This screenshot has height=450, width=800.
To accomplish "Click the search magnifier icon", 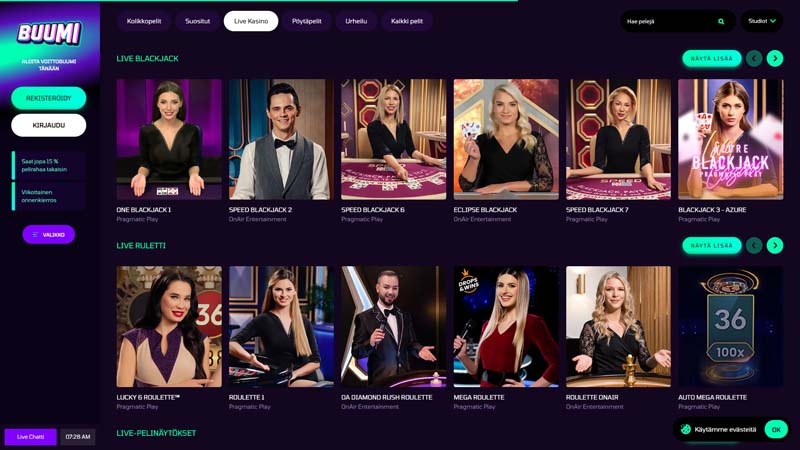I will (721, 21).
